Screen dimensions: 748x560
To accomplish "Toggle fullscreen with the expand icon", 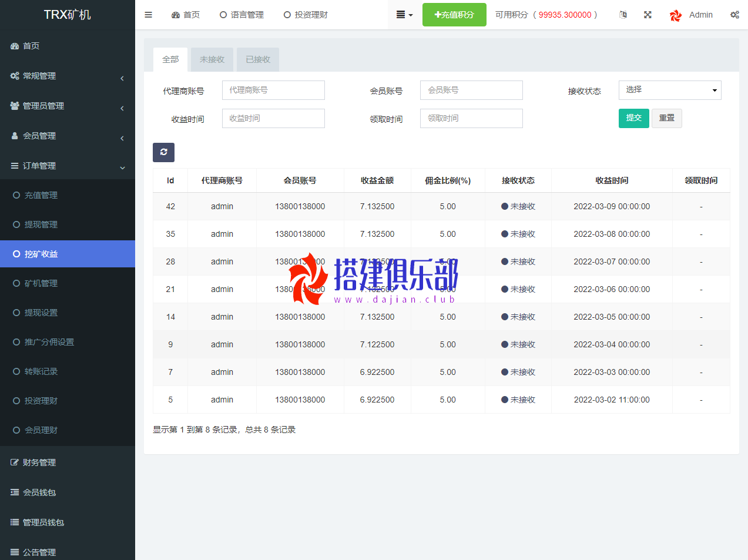I will pos(648,15).
